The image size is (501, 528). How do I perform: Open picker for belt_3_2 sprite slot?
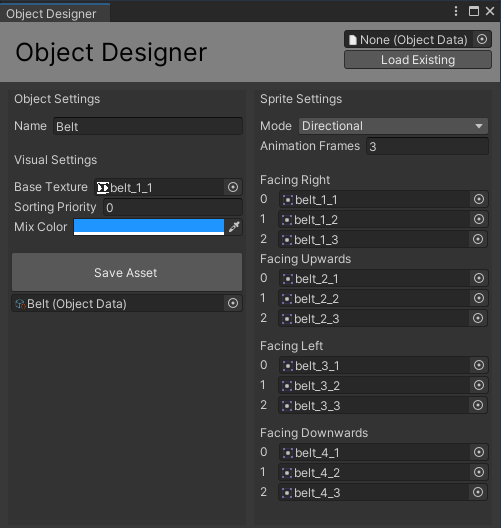[x=478, y=385]
